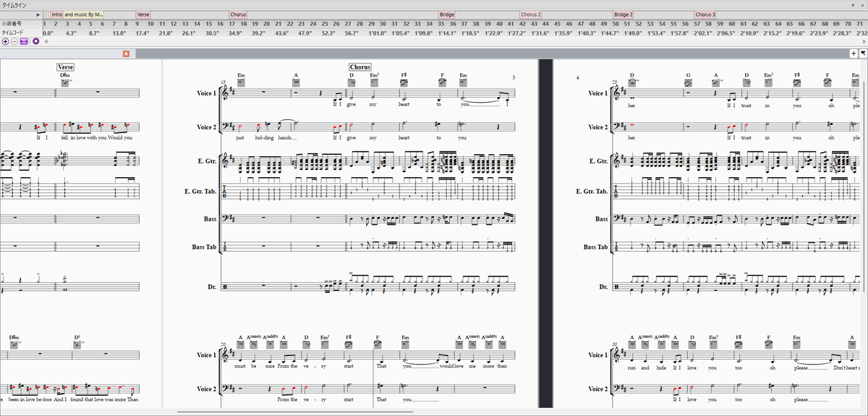
Task: Select E. Gtr. Tab. staff name on page 3
Action: 200,192
